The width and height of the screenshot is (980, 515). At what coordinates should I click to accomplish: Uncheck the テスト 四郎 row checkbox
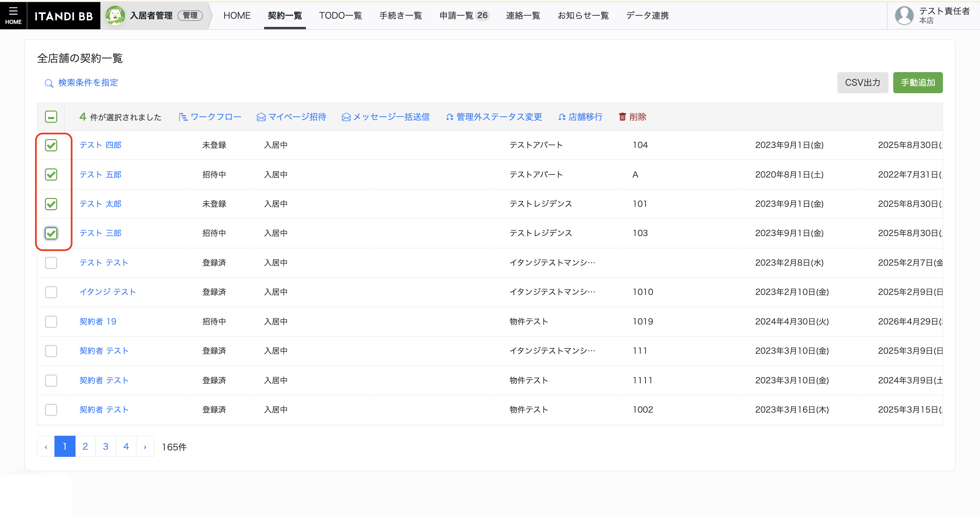point(51,145)
